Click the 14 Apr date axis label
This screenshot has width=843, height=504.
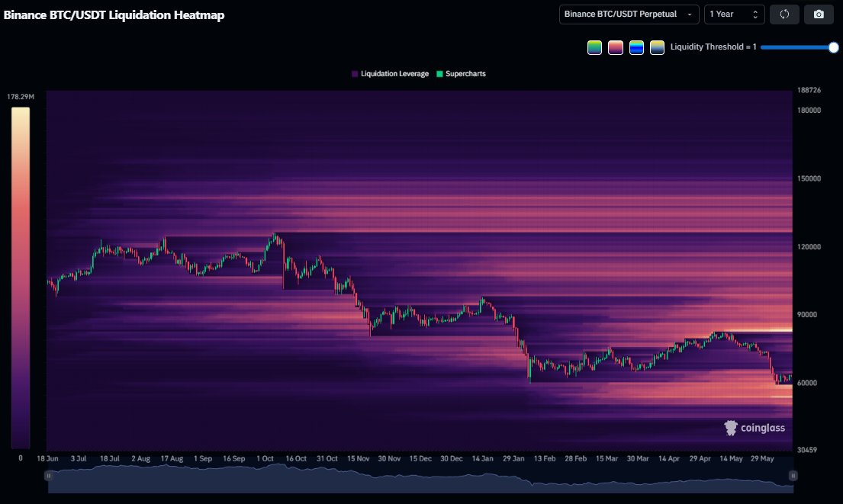(x=669, y=458)
